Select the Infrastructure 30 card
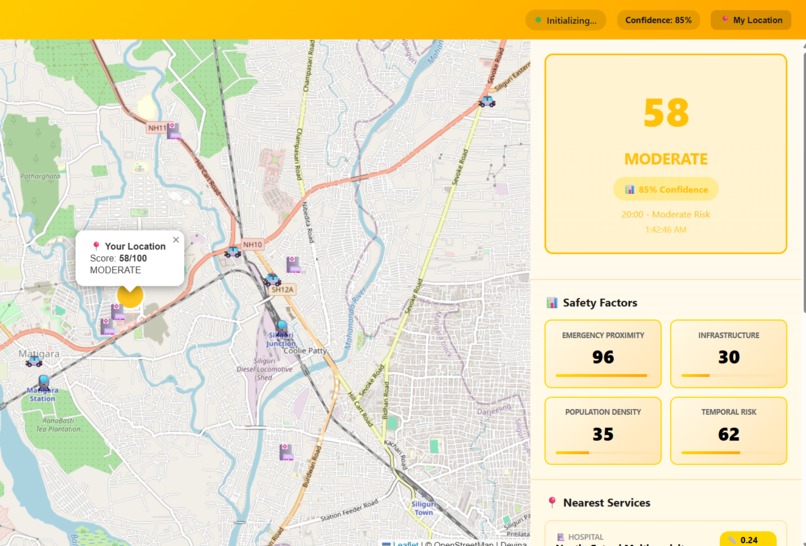 728,354
